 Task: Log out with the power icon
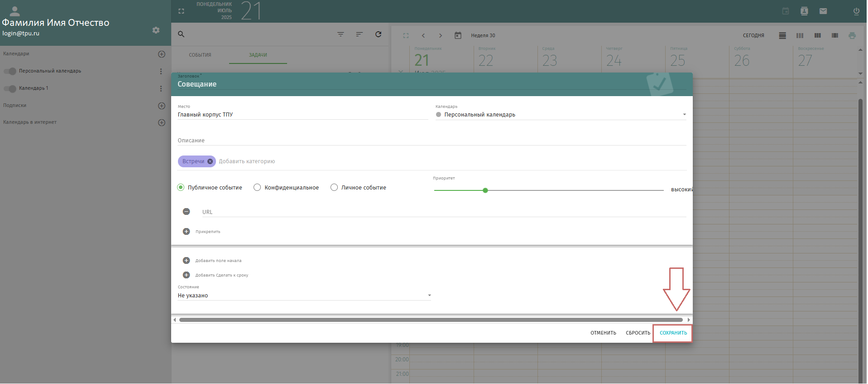click(856, 11)
